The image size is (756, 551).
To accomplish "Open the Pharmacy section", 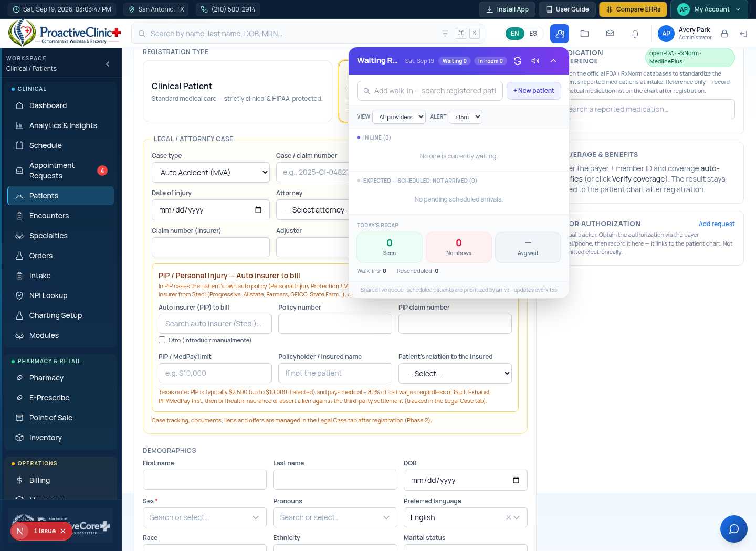I will pyautogui.click(x=61, y=378).
